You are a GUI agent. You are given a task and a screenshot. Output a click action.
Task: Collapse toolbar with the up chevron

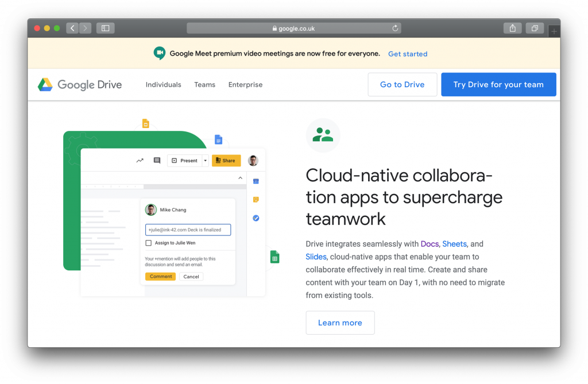(x=241, y=178)
